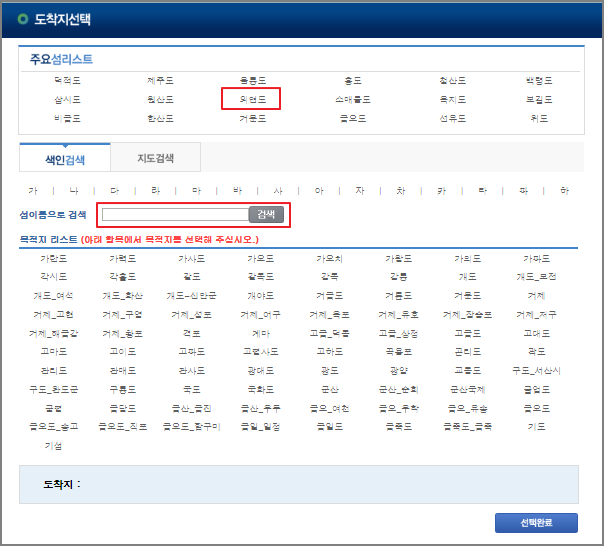Click the 검색 search button
604x546 pixels.
click(x=266, y=214)
